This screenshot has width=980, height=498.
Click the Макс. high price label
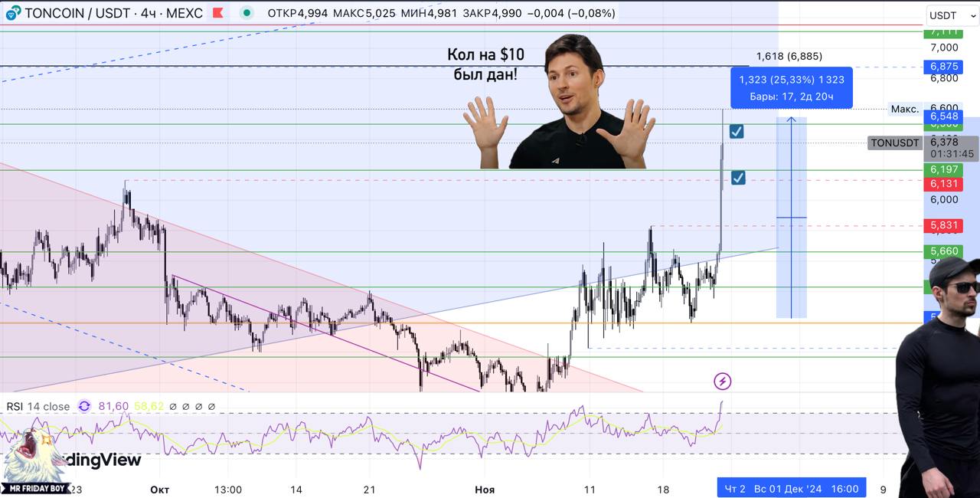pos(905,109)
